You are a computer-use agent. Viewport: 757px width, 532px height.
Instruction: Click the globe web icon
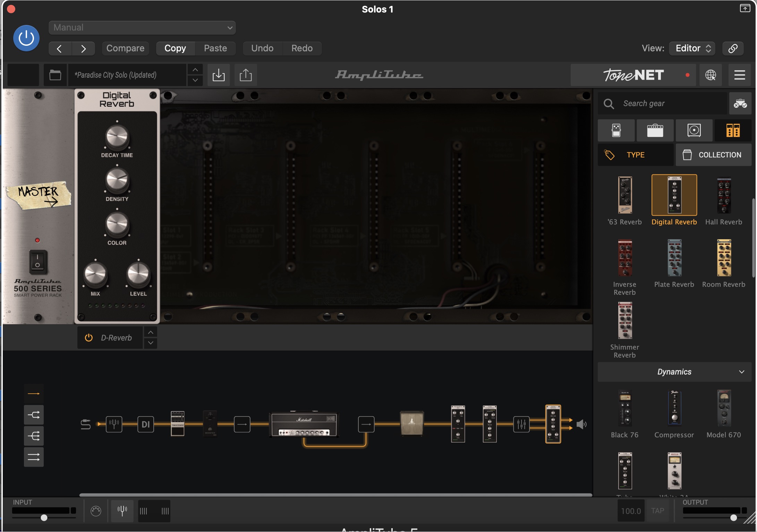click(710, 75)
